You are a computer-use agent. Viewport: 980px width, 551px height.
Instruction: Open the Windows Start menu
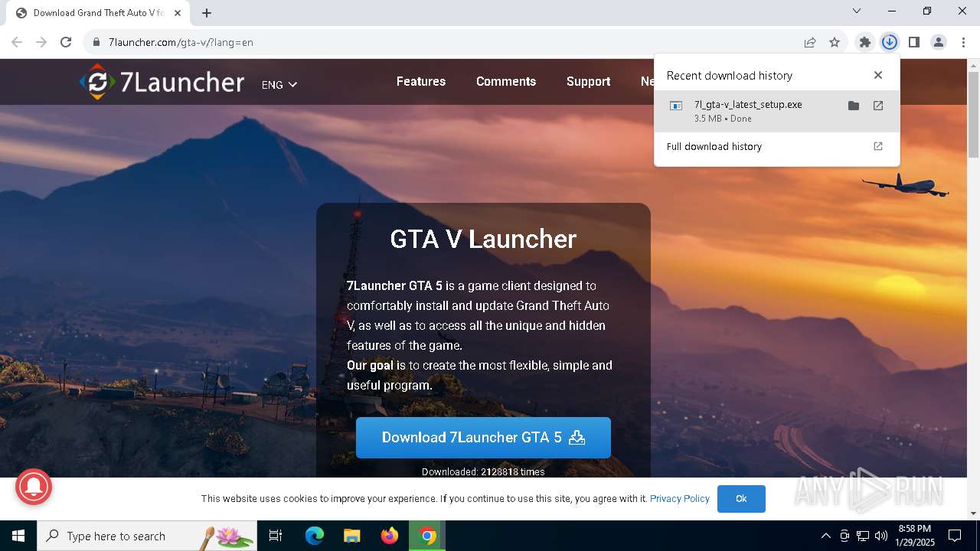coord(18,536)
